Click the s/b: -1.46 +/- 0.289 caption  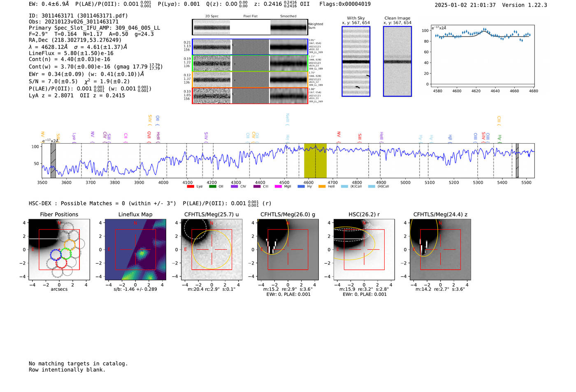coord(135,289)
